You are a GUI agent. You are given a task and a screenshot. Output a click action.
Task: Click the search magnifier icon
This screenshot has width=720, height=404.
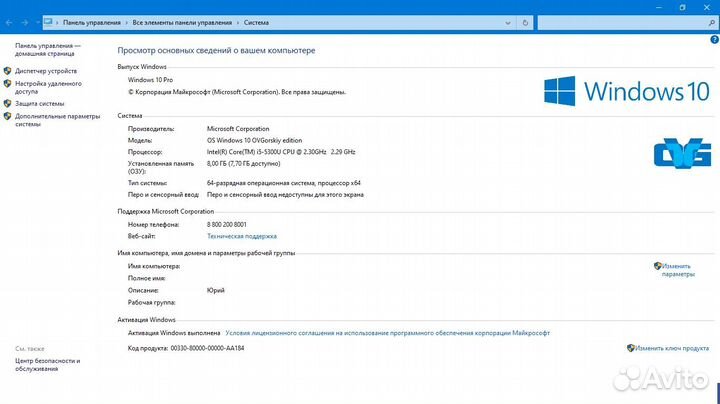tap(712, 22)
